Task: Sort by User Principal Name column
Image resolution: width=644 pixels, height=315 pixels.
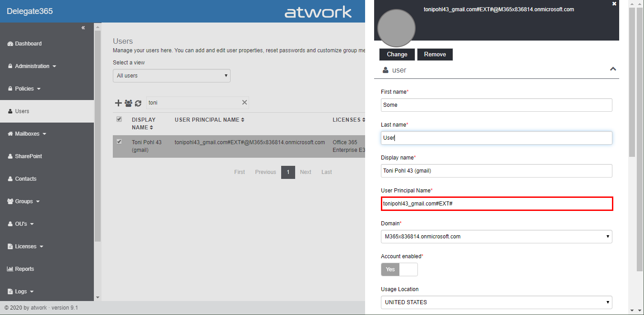Action: click(x=209, y=120)
